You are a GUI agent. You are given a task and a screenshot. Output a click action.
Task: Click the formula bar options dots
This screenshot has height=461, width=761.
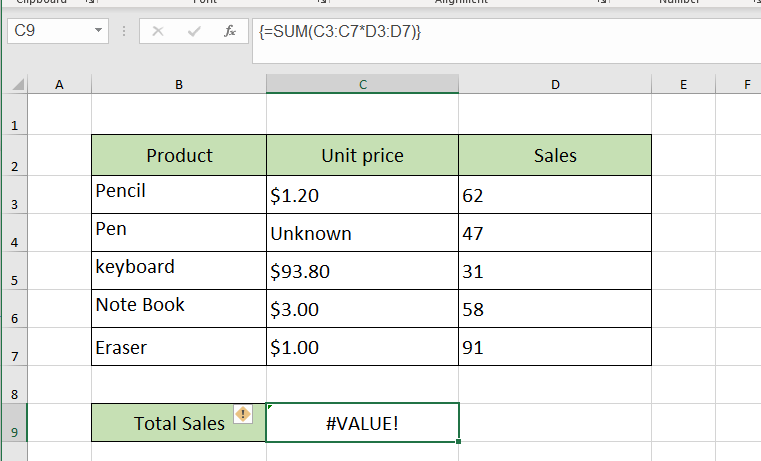(124, 32)
